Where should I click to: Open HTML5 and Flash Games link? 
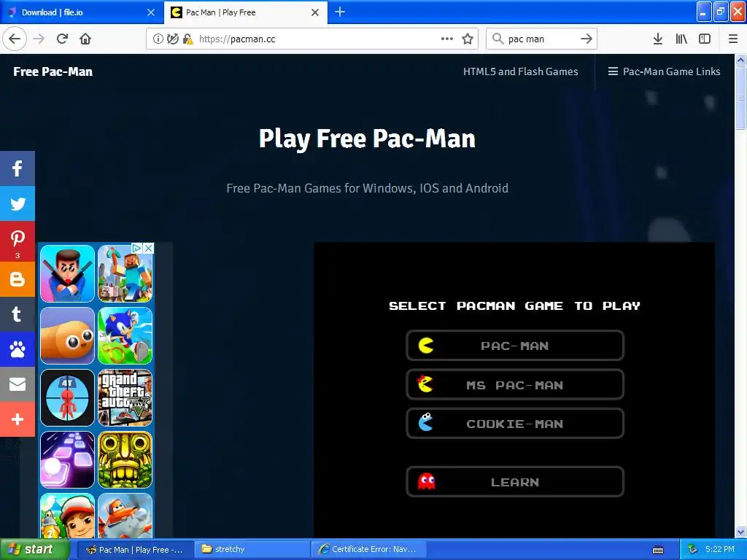click(x=521, y=71)
